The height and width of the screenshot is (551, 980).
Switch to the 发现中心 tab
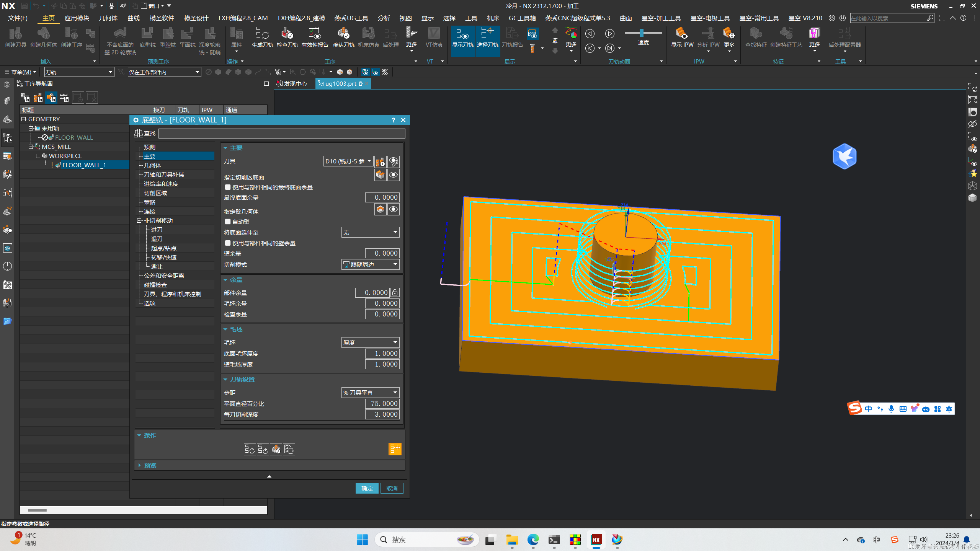(292, 83)
